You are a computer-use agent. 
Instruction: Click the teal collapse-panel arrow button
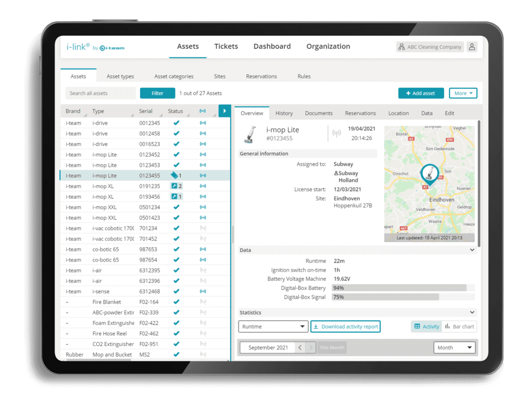click(x=224, y=111)
